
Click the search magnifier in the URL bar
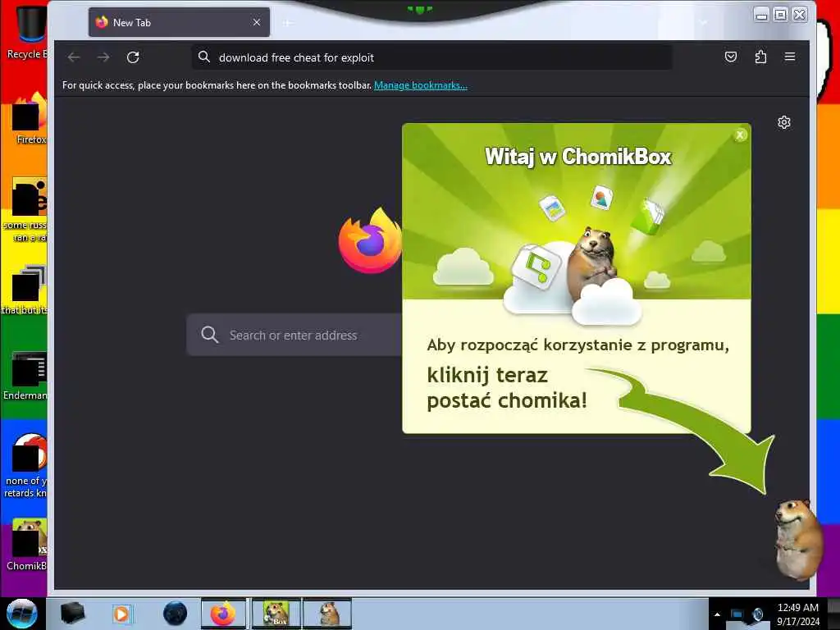point(204,57)
